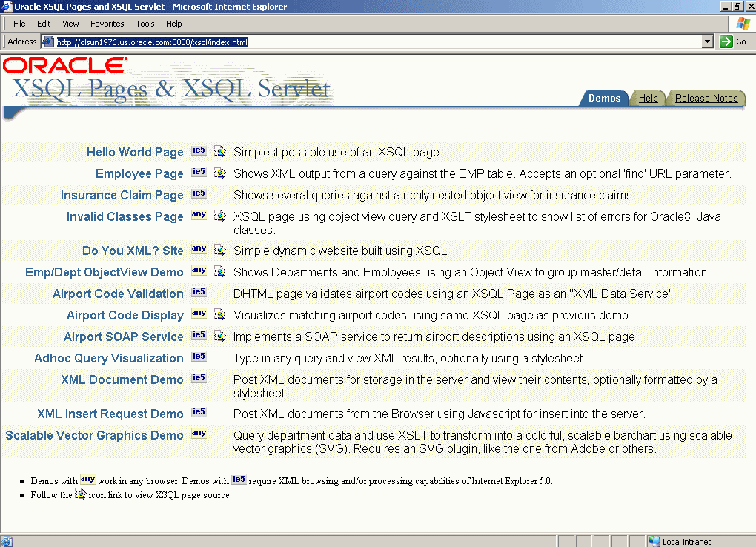Click the 'ie5' badge next to Adhoc Query Visualization
Image resolution: width=756 pixels, height=547 pixels.
[x=199, y=357]
